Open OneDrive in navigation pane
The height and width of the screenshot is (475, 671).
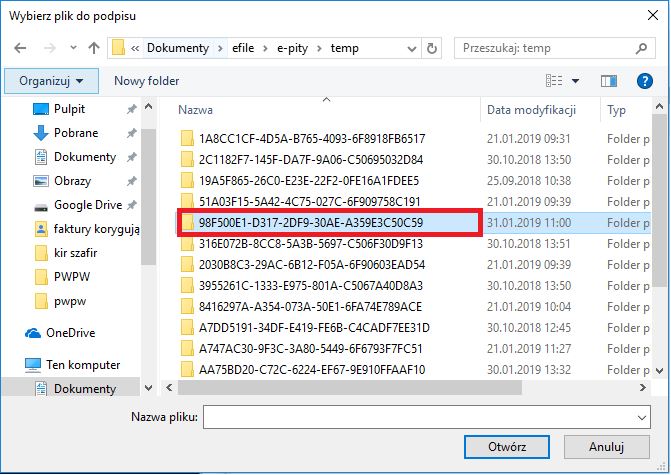point(70,332)
